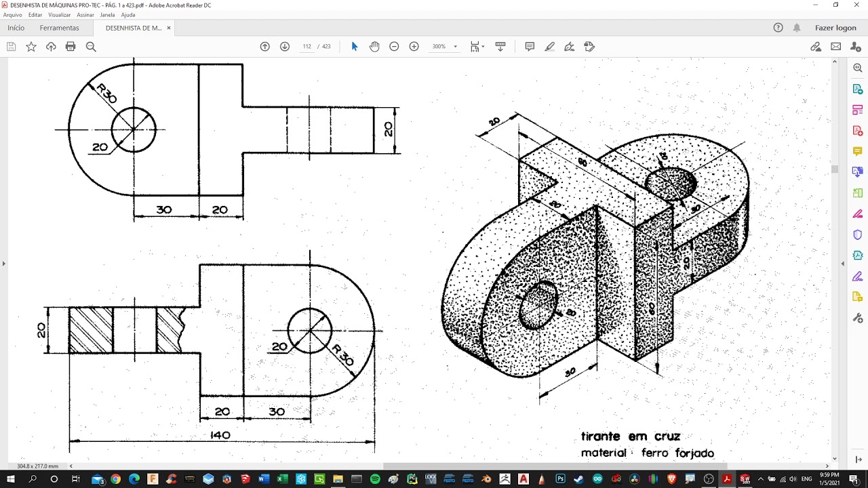The width and height of the screenshot is (868, 488).
Task: Go to previous page arrow
Action: click(265, 47)
